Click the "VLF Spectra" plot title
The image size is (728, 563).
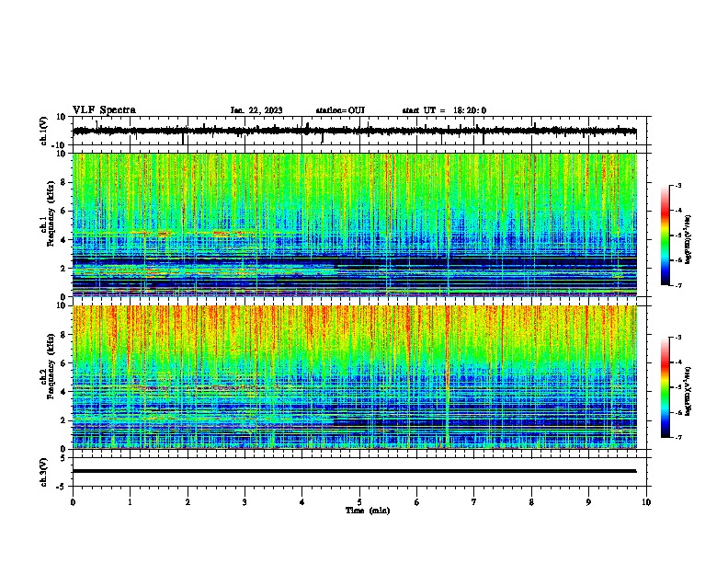(x=104, y=110)
